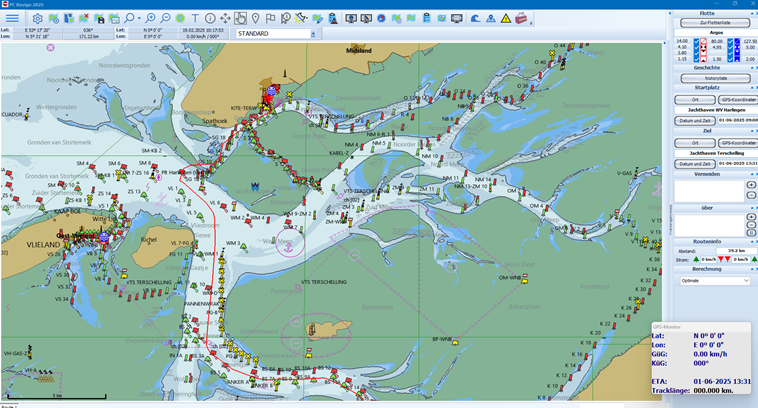Viewport: 758px width, 408px height.
Task: Click the yellow warning triangle icon
Action: pos(506,18)
